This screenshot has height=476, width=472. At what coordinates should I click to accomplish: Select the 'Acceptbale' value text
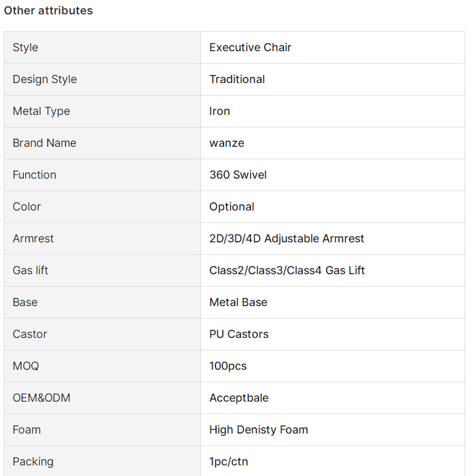[238, 399]
